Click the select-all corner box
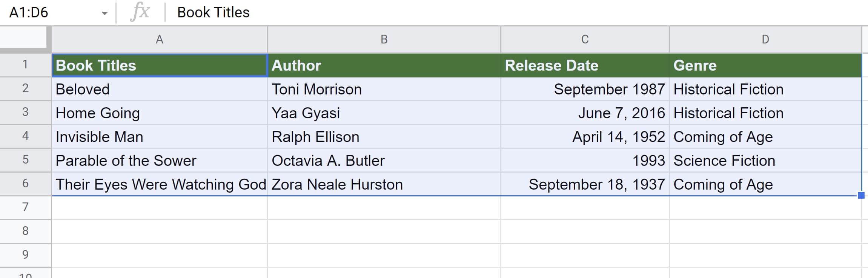This screenshot has width=868, height=278. (x=23, y=39)
